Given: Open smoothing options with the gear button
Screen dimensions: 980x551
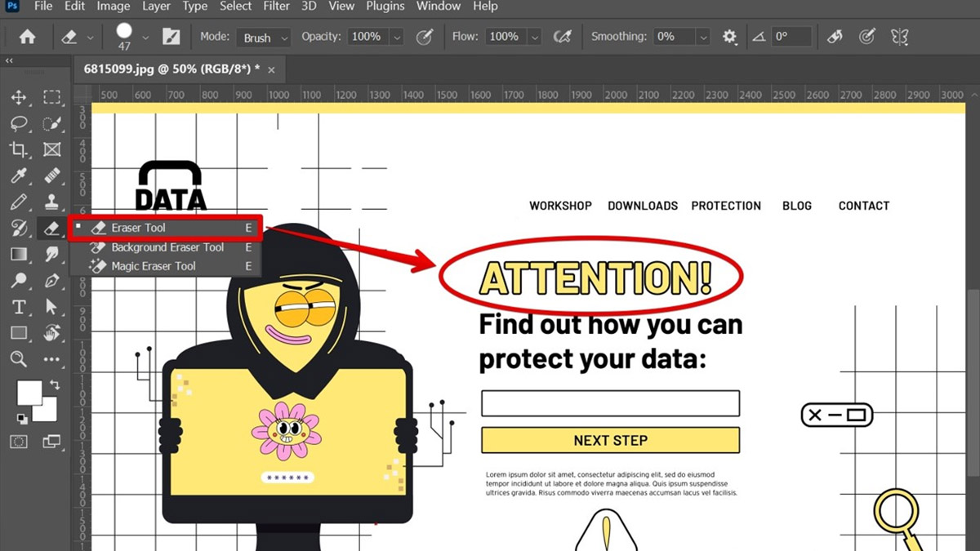Looking at the screenshot, I should [729, 36].
